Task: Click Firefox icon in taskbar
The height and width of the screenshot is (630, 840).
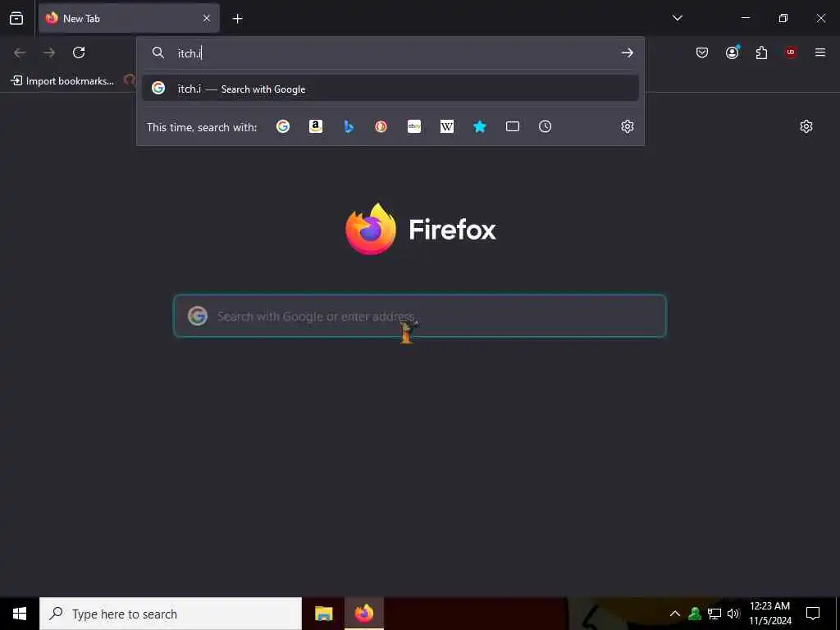Action: (x=363, y=614)
